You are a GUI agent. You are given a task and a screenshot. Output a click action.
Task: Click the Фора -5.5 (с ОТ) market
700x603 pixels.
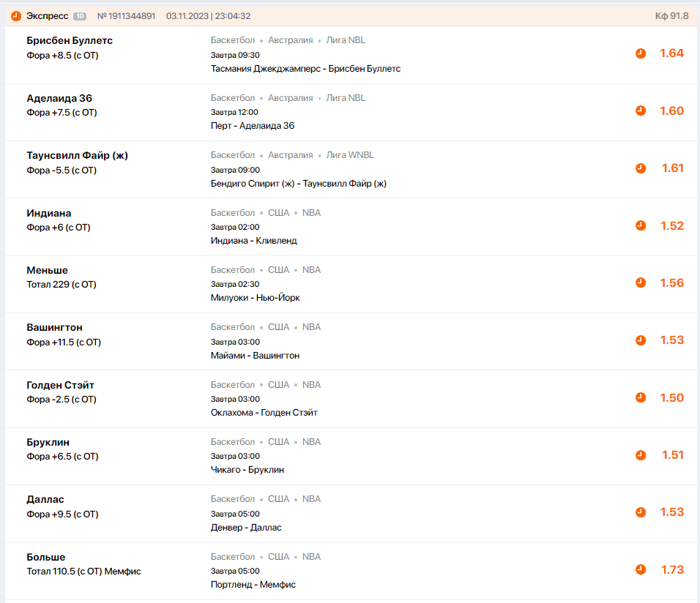(x=62, y=171)
